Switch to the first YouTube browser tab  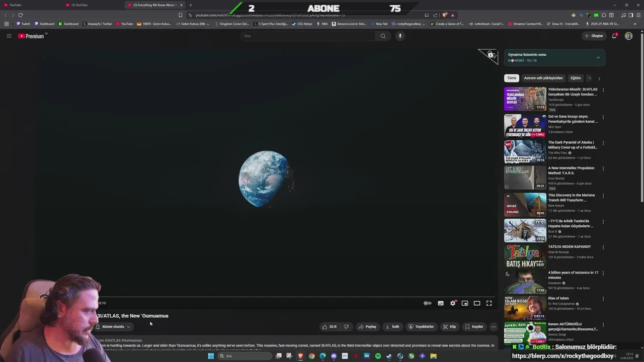(x=30, y=5)
